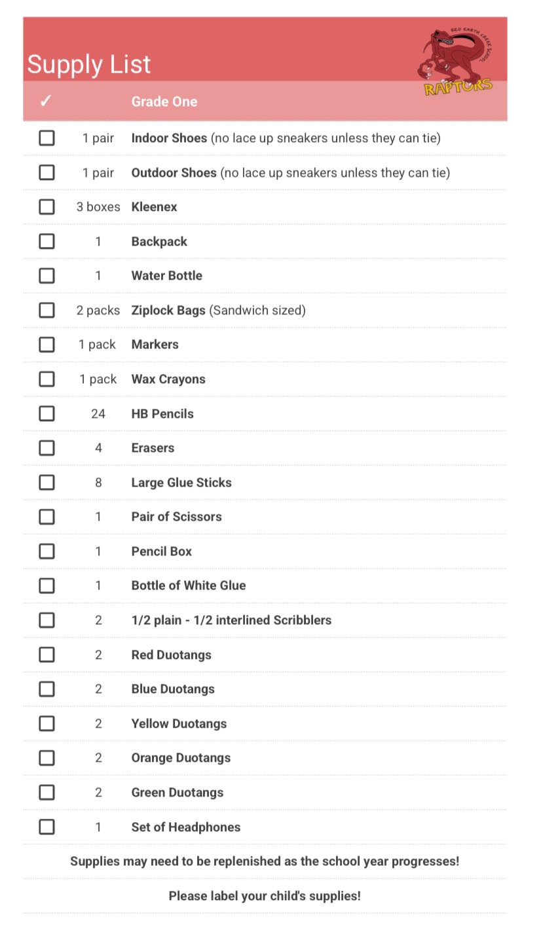
Task: Check the Indoor Shoes checkbox
Action: (47, 138)
